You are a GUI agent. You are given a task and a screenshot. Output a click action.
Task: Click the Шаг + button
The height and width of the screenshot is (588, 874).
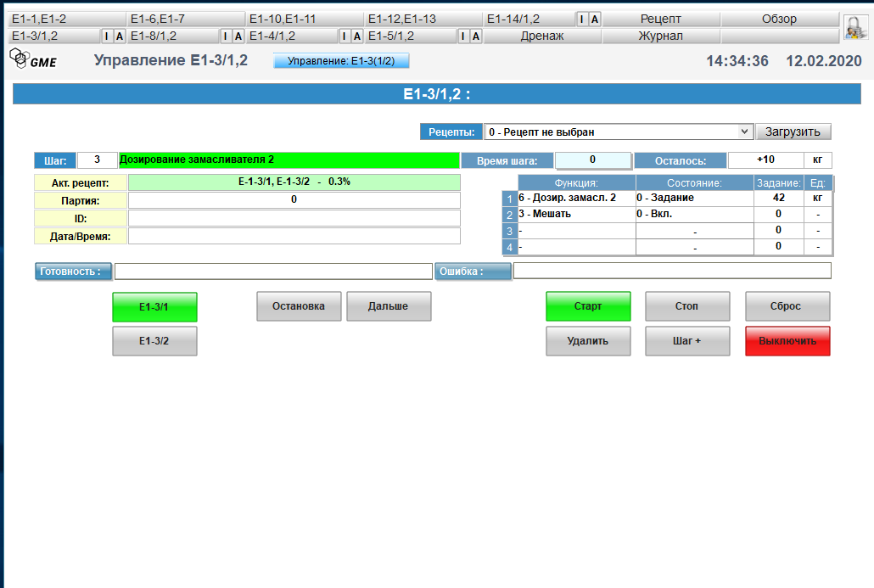pyautogui.click(x=687, y=341)
